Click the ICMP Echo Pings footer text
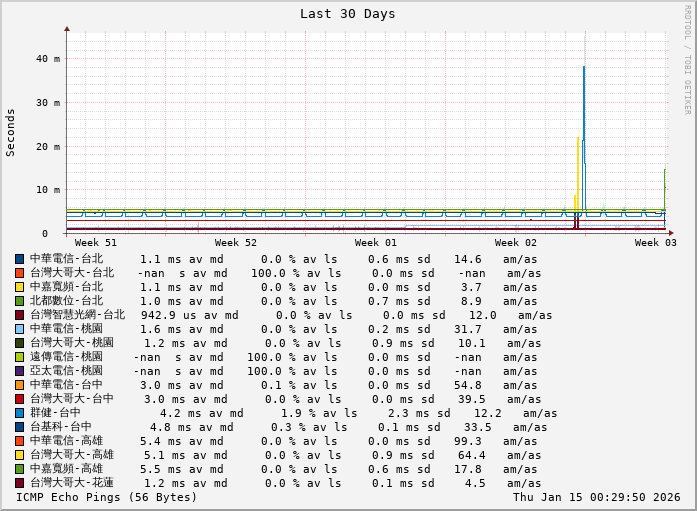This screenshot has width=697, height=511. (x=107, y=497)
